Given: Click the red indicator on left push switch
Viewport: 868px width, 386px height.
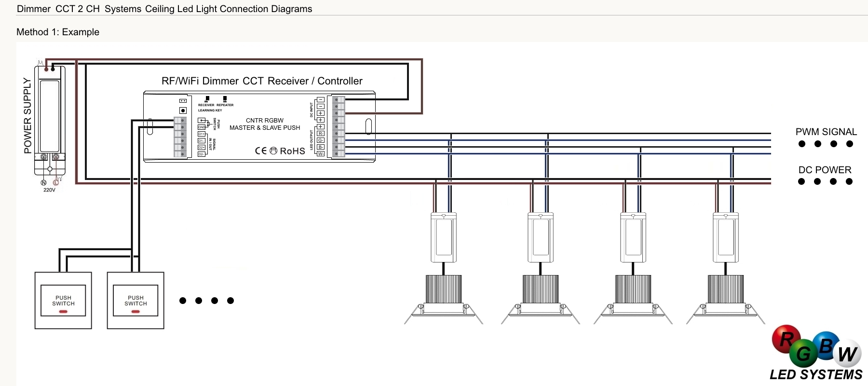Looking at the screenshot, I should click(63, 312).
